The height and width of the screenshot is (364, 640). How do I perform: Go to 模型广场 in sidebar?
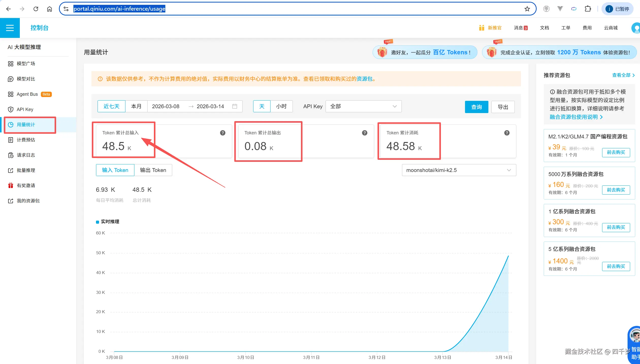click(x=26, y=64)
